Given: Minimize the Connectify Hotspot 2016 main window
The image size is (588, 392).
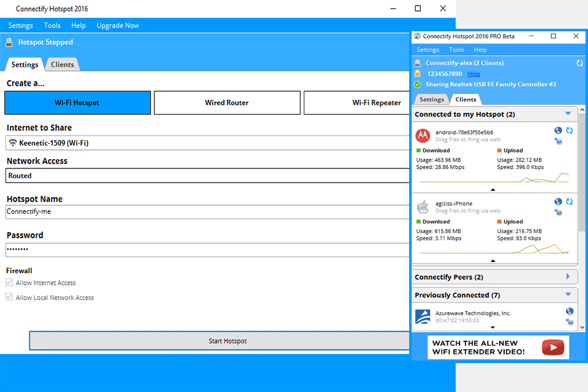Looking at the screenshot, I should tap(393, 8).
